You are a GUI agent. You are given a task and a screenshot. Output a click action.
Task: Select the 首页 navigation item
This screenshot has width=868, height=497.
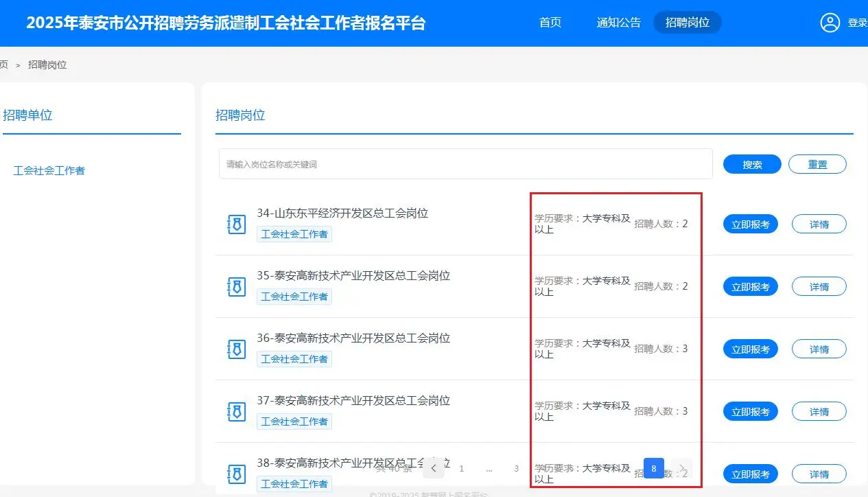[550, 22]
